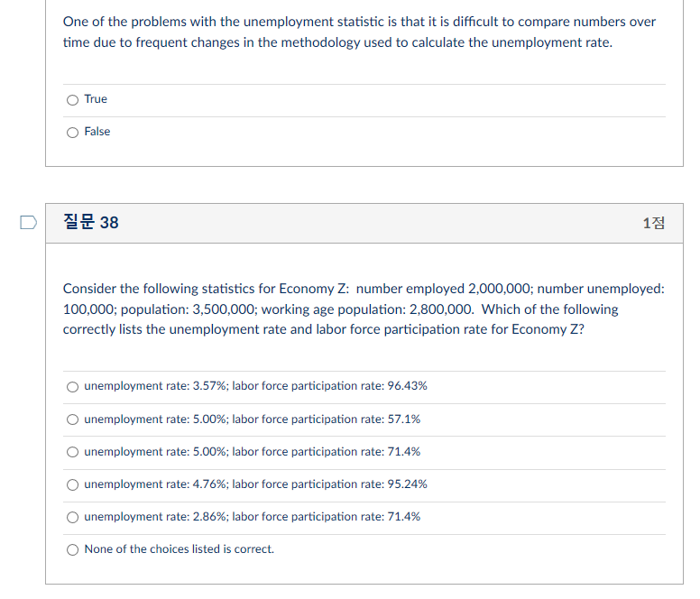Pick radio button for 5.00% and 57.1%
This screenshot has height=599, width=700.
[72, 419]
